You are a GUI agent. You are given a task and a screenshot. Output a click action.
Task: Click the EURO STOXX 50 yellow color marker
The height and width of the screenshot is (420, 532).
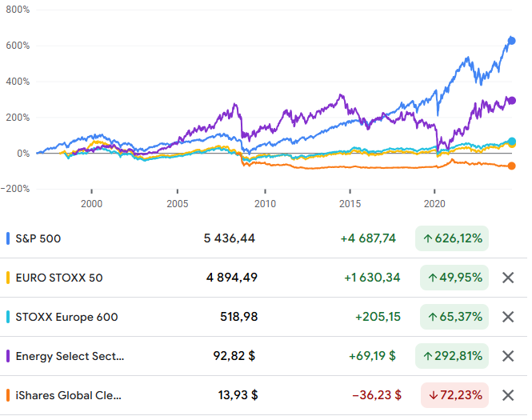[8, 278]
